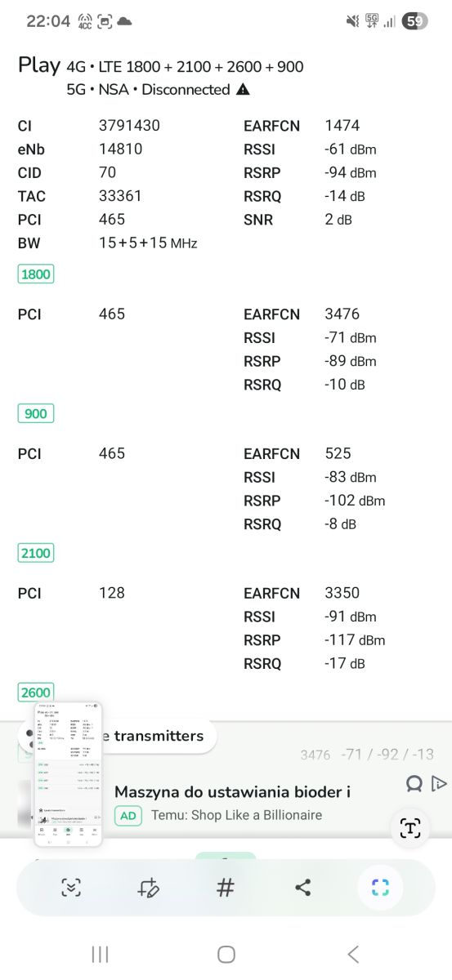Select the 2600 band badge
Viewport: 452px width, 980px height.
[x=36, y=693]
